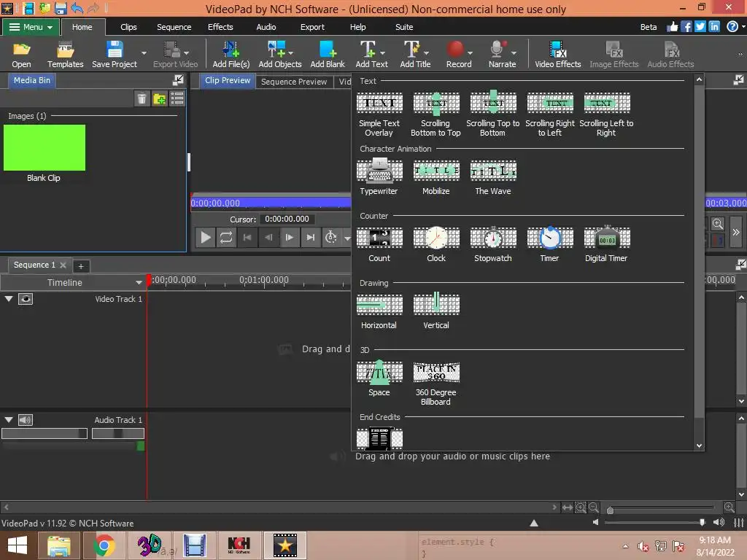Image resolution: width=747 pixels, height=560 pixels.
Task: Expand the Add Text dropdown arrow
Action: (x=382, y=52)
